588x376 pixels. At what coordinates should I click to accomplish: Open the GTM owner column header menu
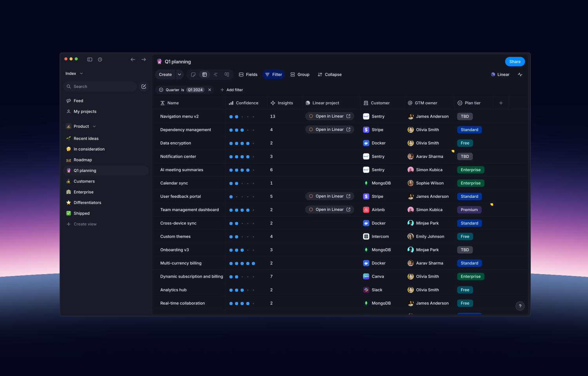[x=423, y=103]
